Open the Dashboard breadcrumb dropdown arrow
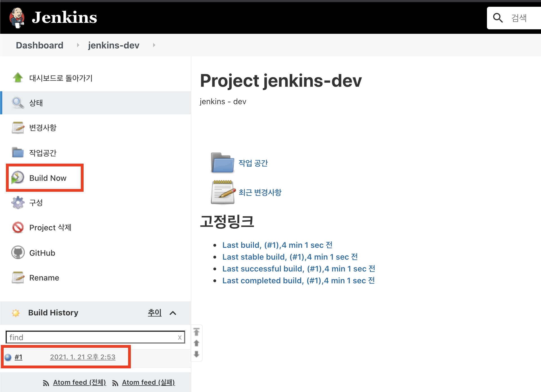Image resolution: width=541 pixels, height=392 pixels. [78, 45]
